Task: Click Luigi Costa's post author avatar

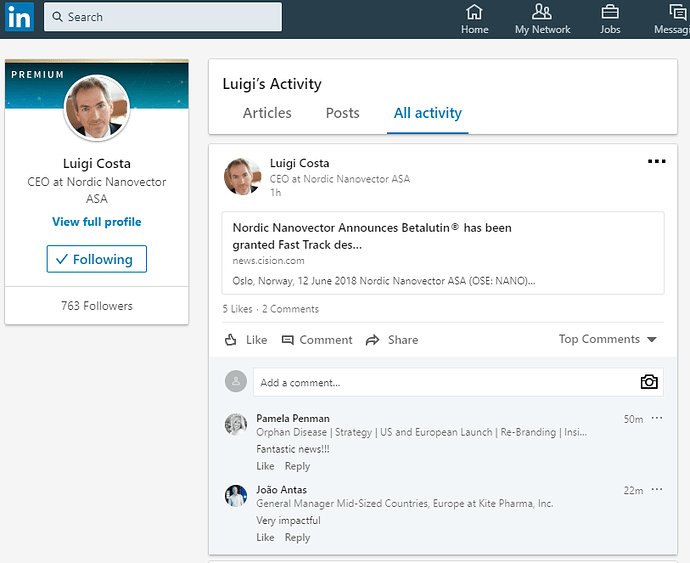Action: click(x=242, y=176)
